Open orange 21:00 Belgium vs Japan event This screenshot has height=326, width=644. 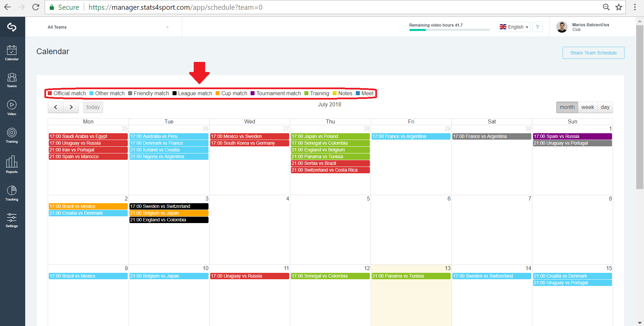[169, 213]
